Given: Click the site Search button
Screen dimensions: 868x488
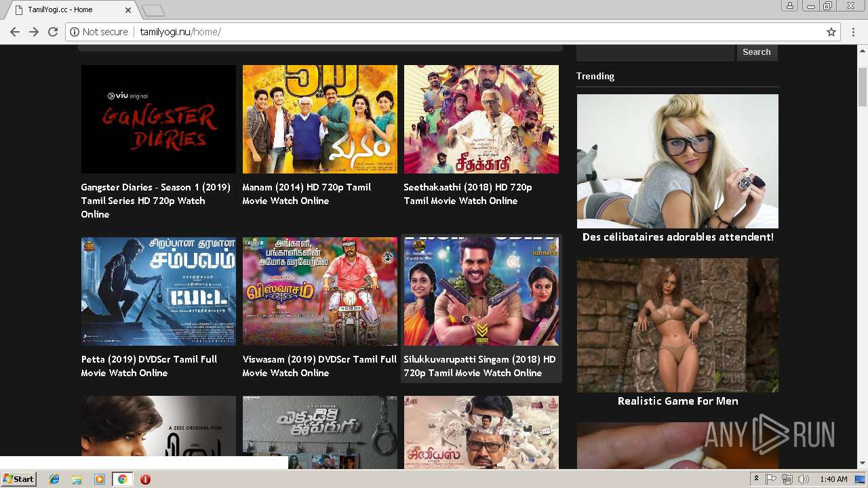Looking at the screenshot, I should pos(757,52).
